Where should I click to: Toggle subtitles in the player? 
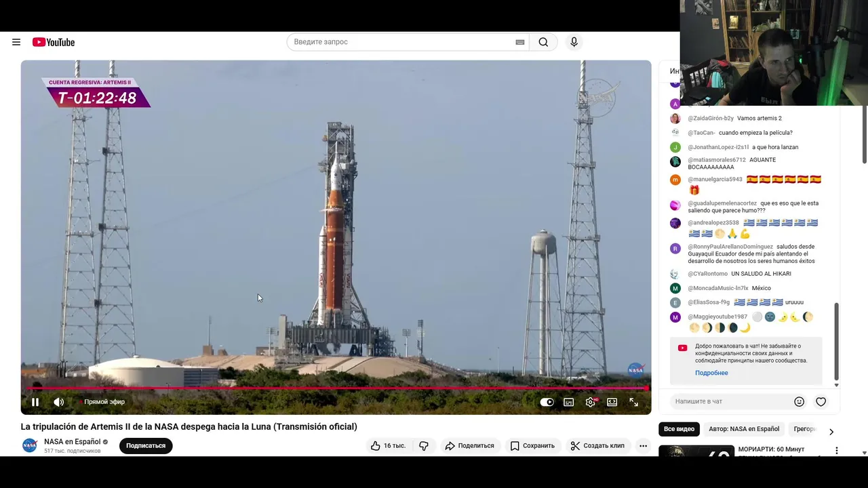[569, 402]
